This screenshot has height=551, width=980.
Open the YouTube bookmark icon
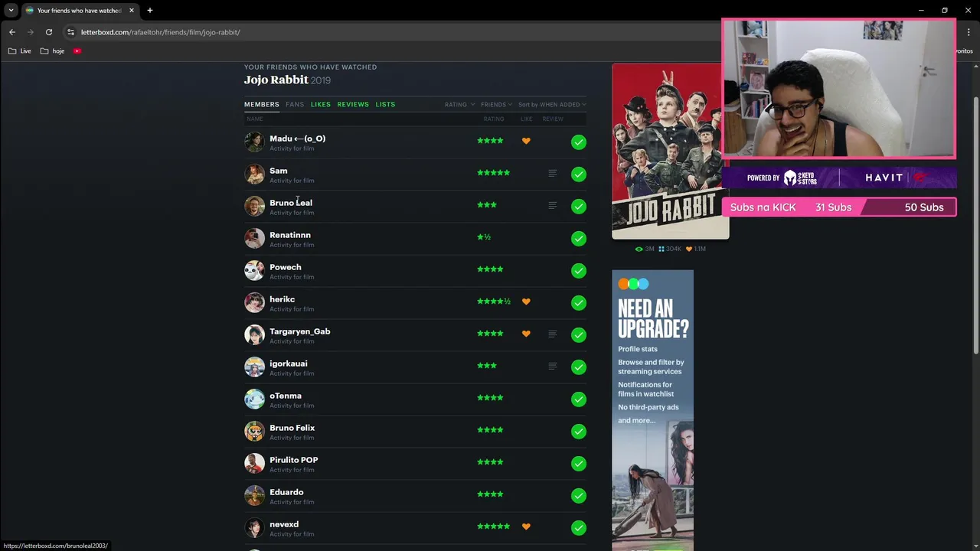coord(77,51)
